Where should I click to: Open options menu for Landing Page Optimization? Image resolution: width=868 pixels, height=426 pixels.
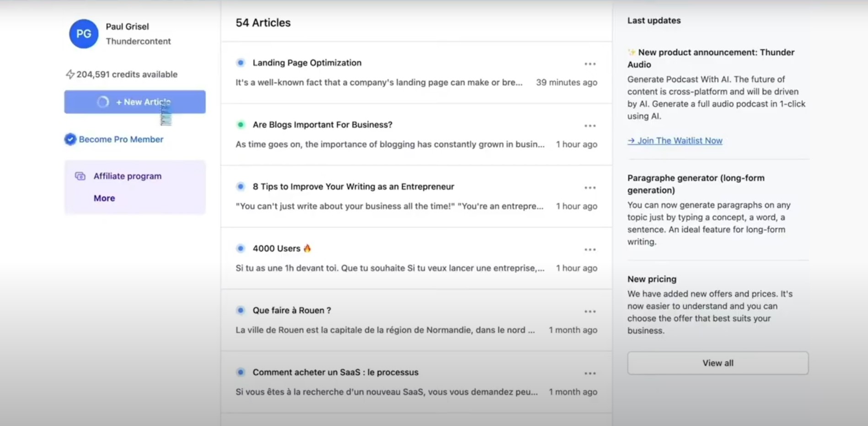tap(590, 64)
